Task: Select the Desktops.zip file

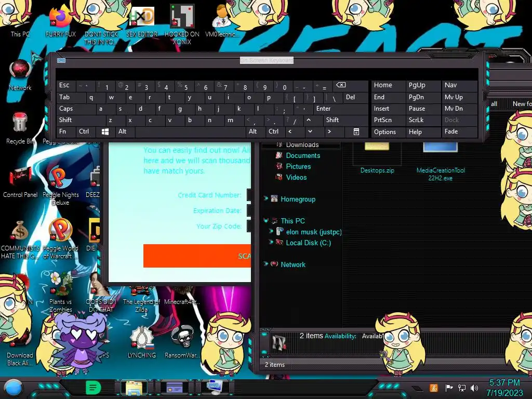Action: pyautogui.click(x=377, y=158)
